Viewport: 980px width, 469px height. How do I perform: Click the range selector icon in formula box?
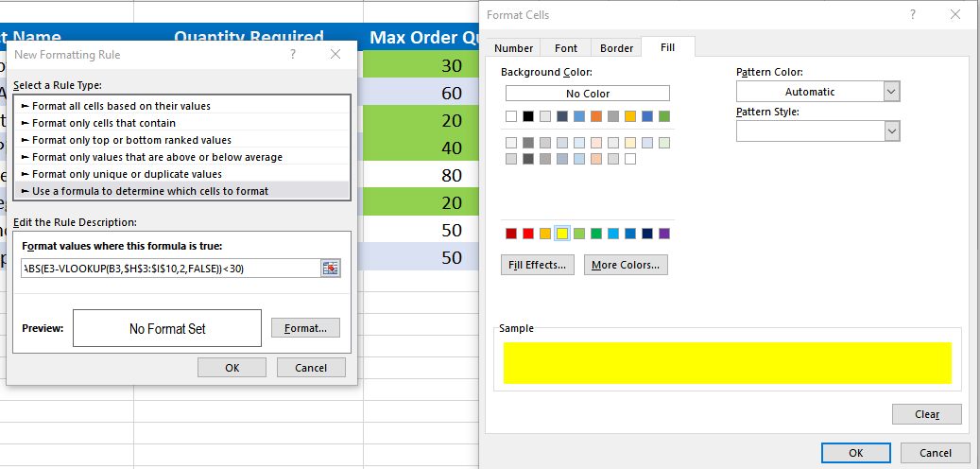[330, 269]
